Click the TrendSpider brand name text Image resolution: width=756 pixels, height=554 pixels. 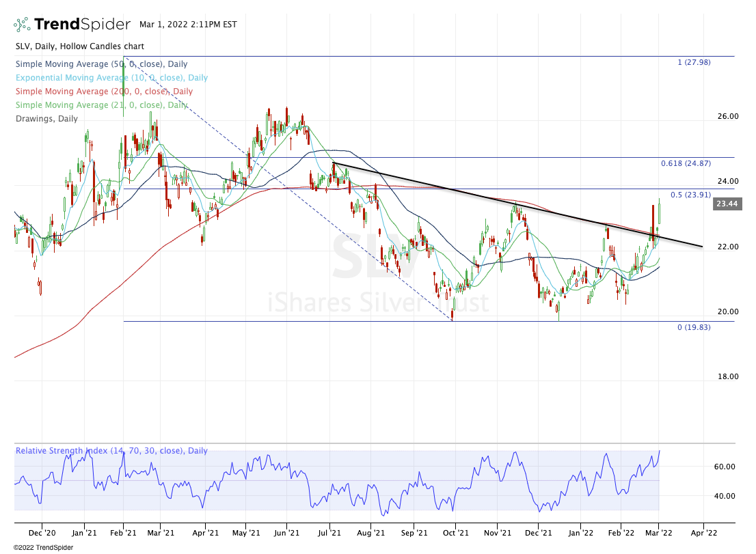(83, 24)
